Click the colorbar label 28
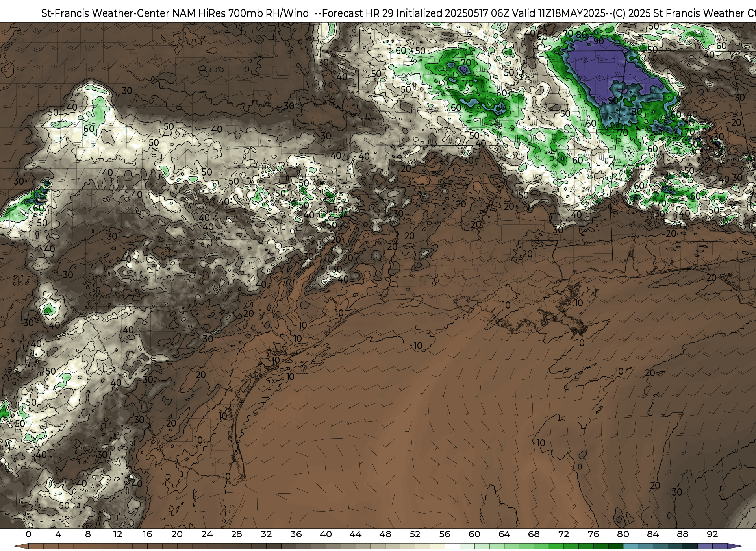This screenshot has width=756, height=551. pos(237,534)
